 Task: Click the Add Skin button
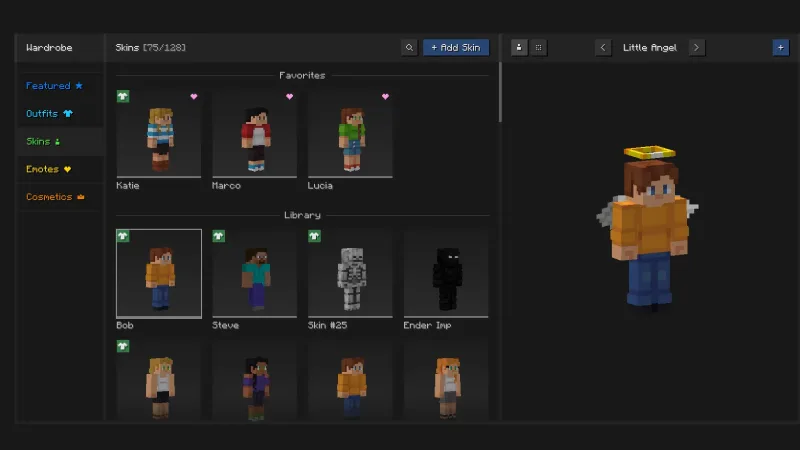456,47
